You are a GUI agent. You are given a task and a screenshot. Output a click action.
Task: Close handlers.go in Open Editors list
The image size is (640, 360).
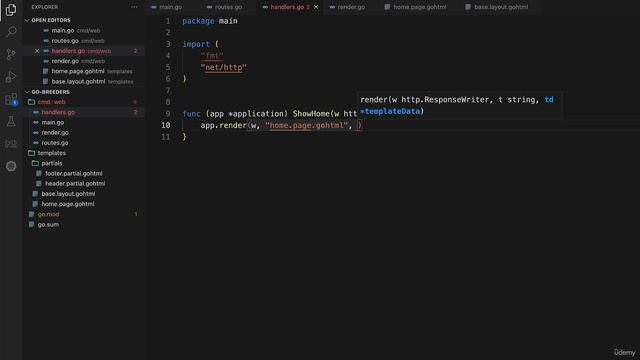tap(37, 51)
